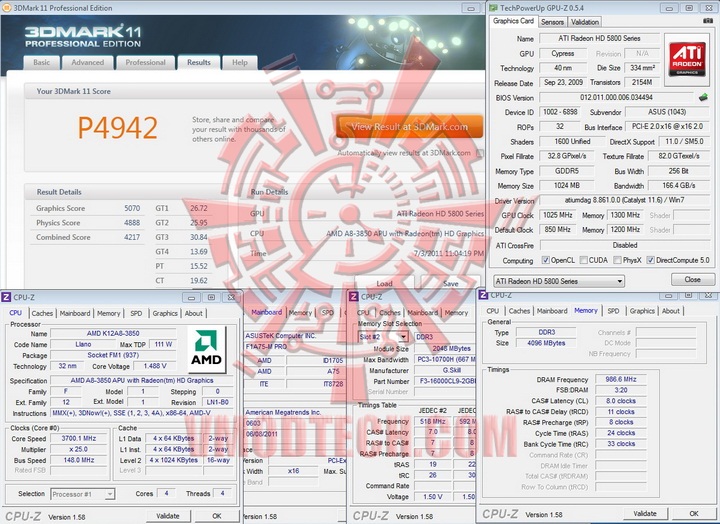Image resolution: width=720 pixels, height=524 pixels.
Task: Switch to the Advanced tab in 3DMark 11
Action: tap(87, 62)
